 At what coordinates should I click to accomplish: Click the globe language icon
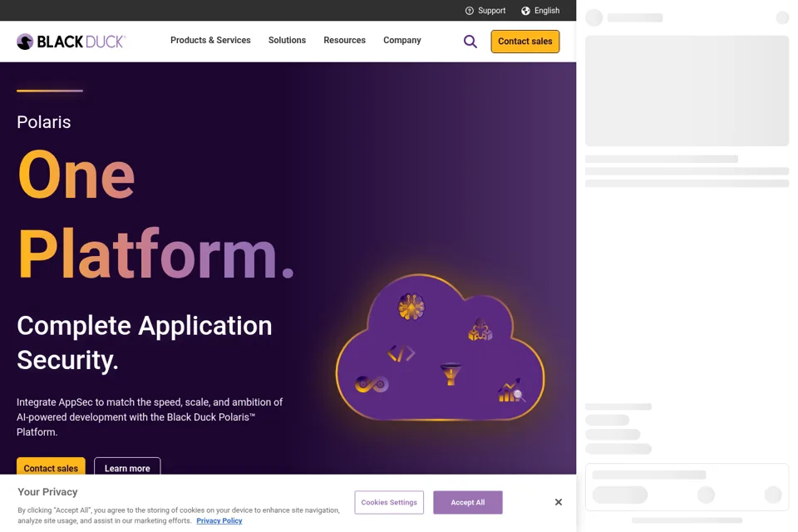click(525, 11)
